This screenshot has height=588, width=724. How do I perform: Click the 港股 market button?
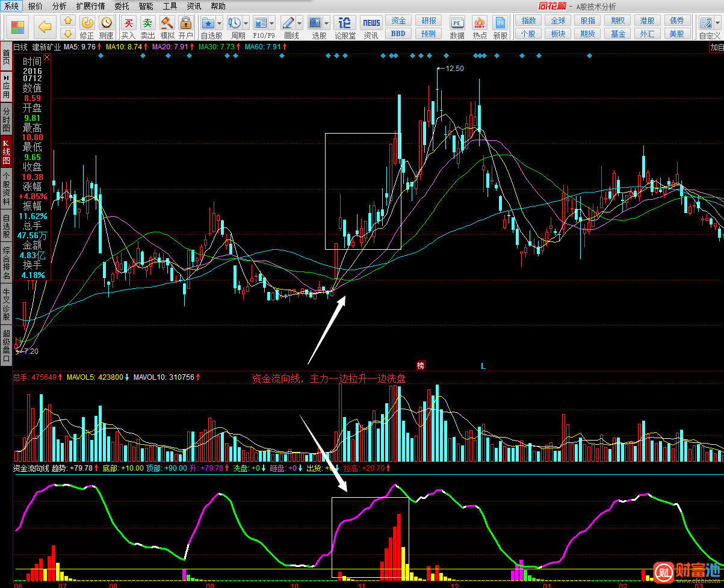click(x=648, y=20)
